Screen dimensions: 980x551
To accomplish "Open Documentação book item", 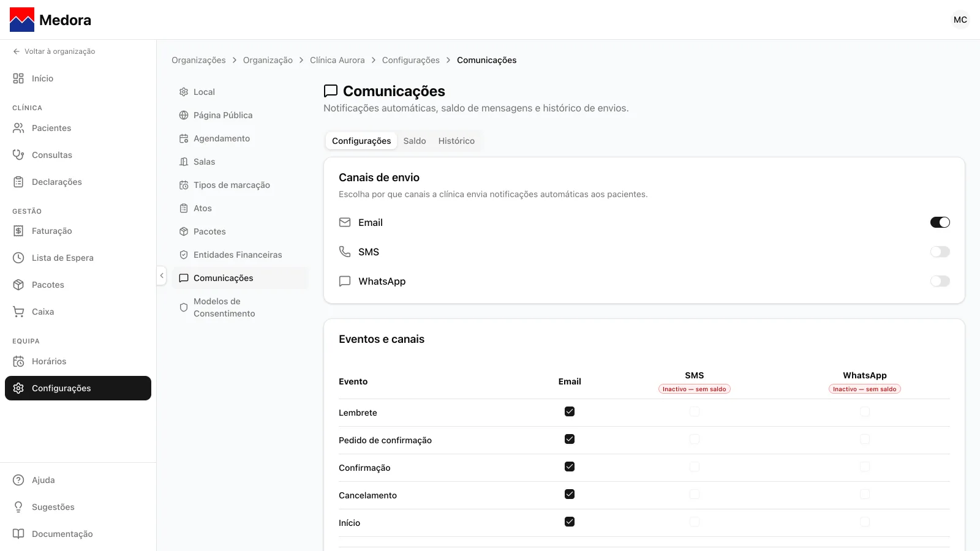I will point(78,534).
